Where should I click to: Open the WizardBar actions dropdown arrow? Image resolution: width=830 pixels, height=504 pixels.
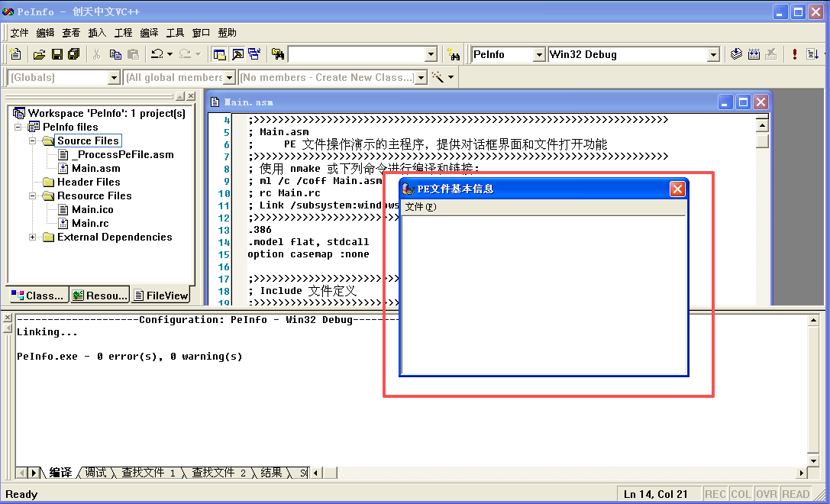click(451, 77)
